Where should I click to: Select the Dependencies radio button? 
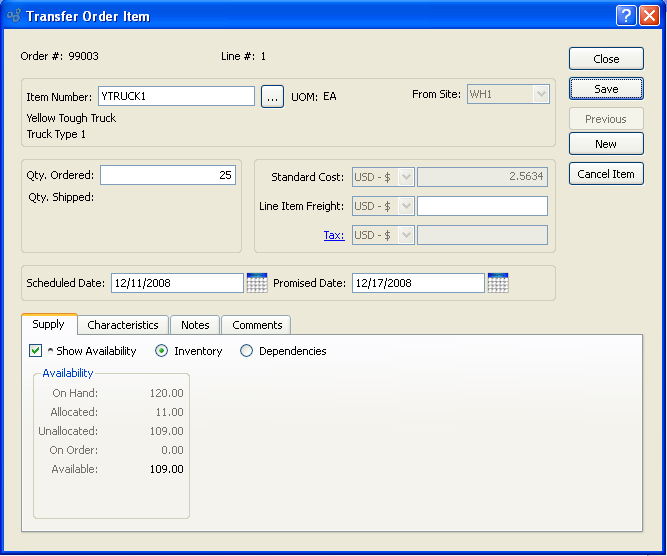point(247,351)
